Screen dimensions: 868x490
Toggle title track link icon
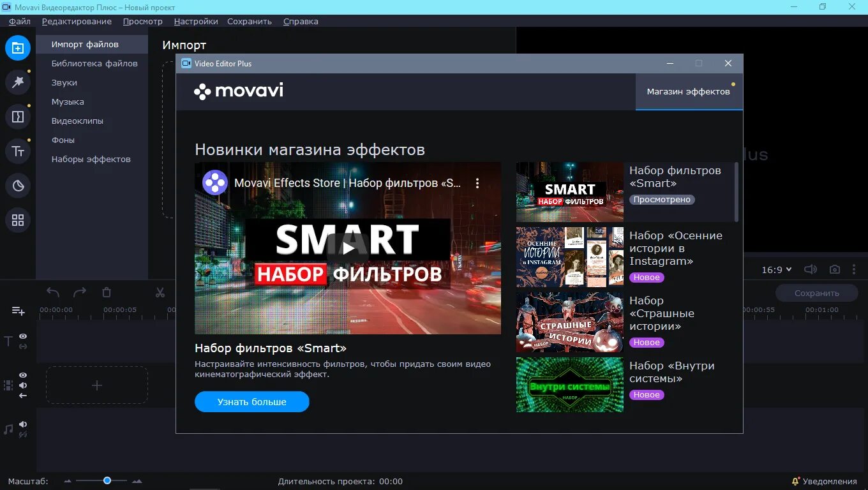[x=23, y=346]
